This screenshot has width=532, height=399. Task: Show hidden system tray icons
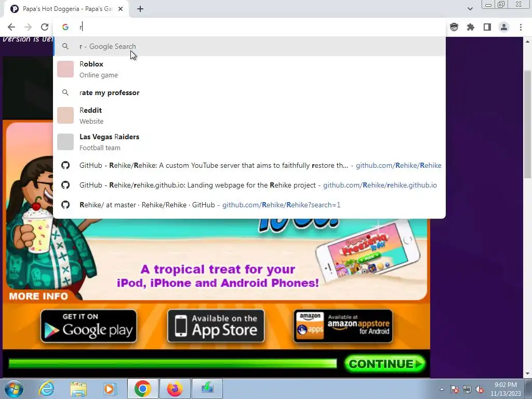tap(442, 389)
